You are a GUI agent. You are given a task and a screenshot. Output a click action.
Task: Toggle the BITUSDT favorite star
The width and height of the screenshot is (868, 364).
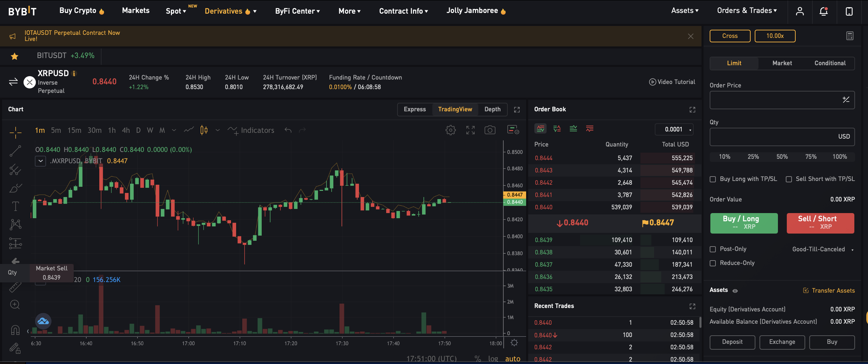tap(14, 56)
